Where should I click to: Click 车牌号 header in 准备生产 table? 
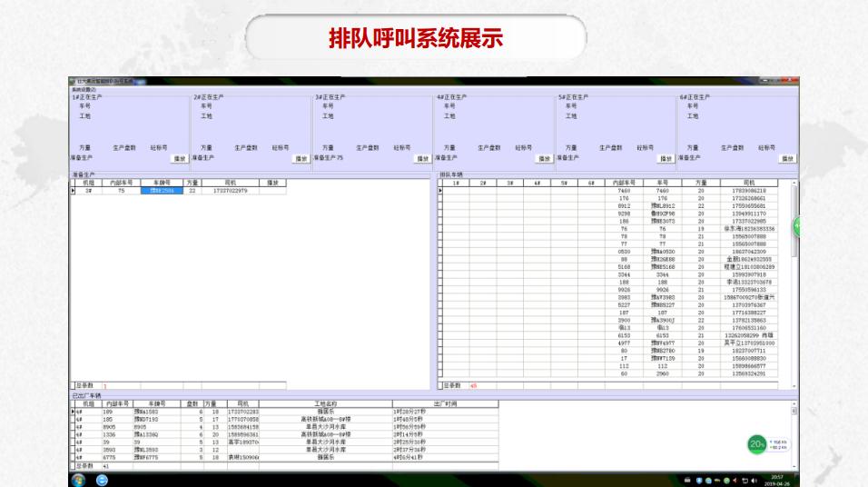click(162, 183)
